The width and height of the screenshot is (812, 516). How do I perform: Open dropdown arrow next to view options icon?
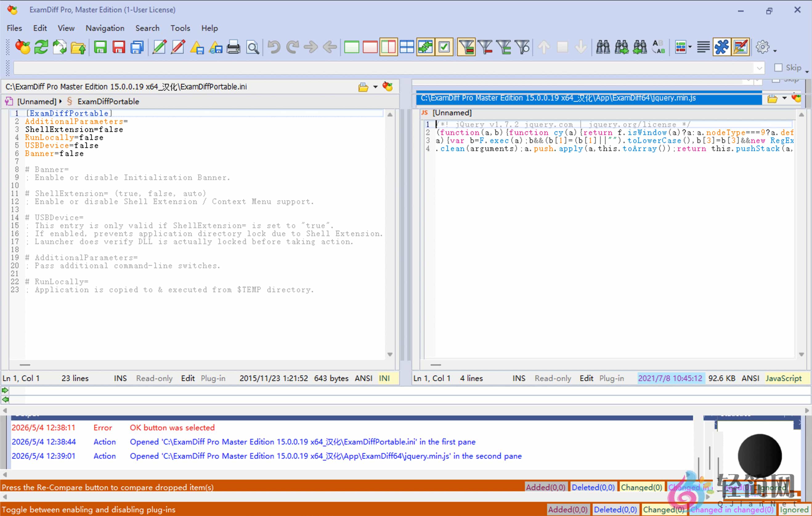(x=690, y=47)
